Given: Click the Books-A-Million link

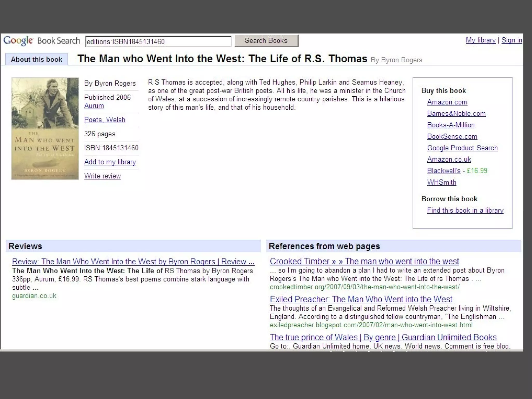Looking at the screenshot, I should [x=451, y=125].
